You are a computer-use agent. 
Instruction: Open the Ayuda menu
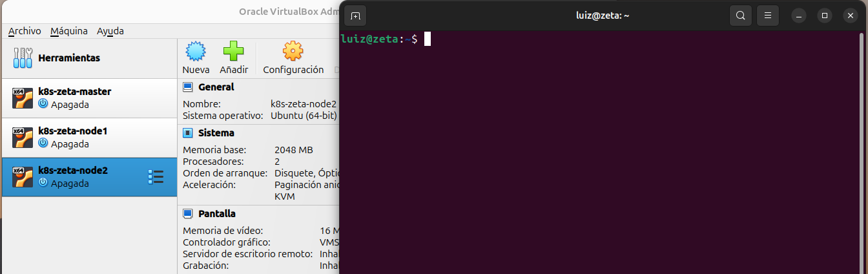point(110,31)
